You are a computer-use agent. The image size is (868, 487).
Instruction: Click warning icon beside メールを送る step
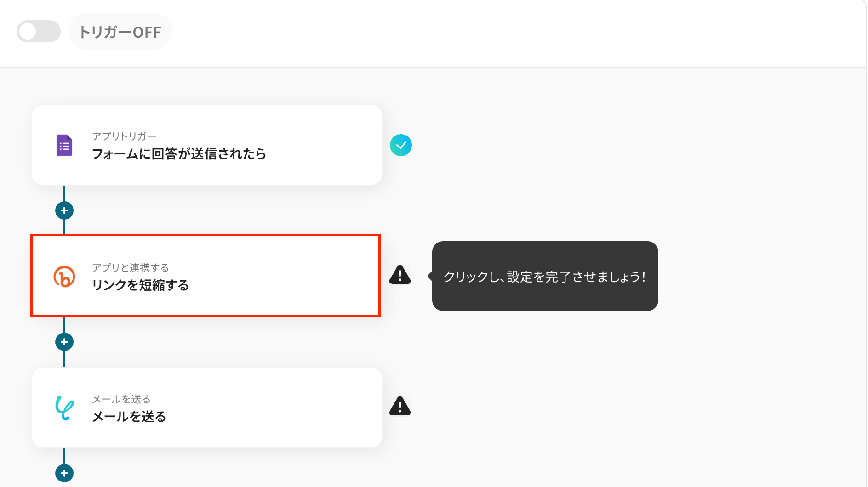[x=400, y=407]
